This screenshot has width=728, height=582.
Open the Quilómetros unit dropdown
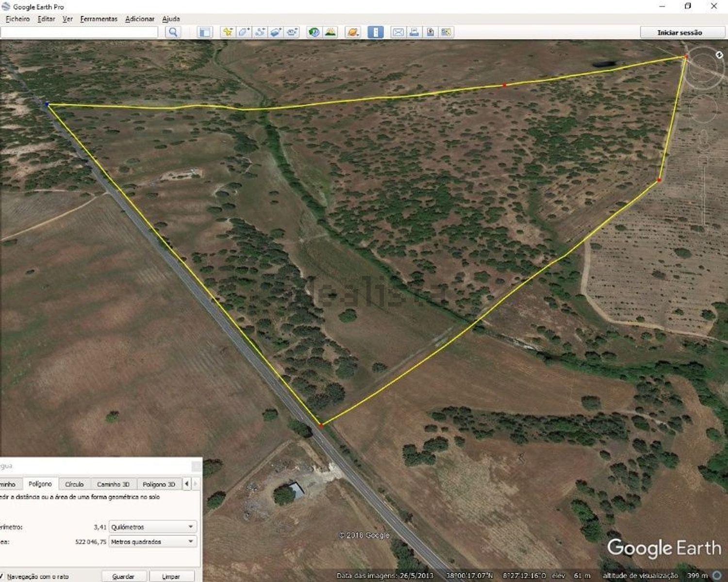(152, 527)
